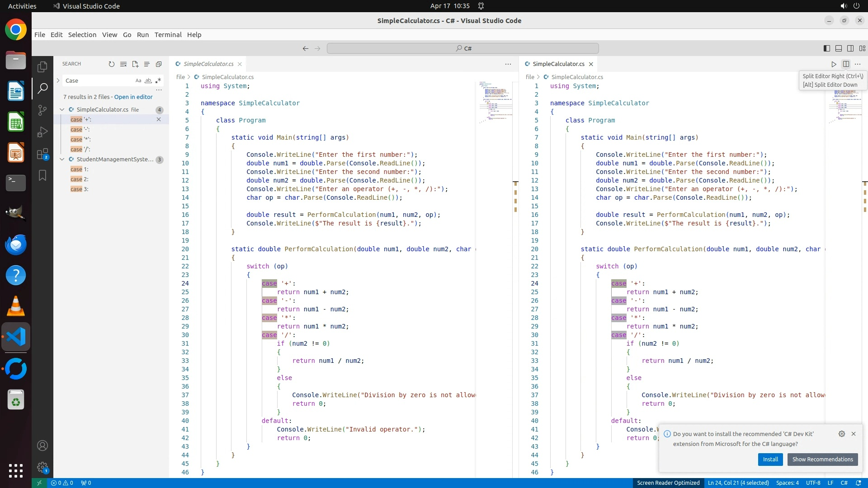Open a new search editor
868x488 pixels.
click(135, 64)
